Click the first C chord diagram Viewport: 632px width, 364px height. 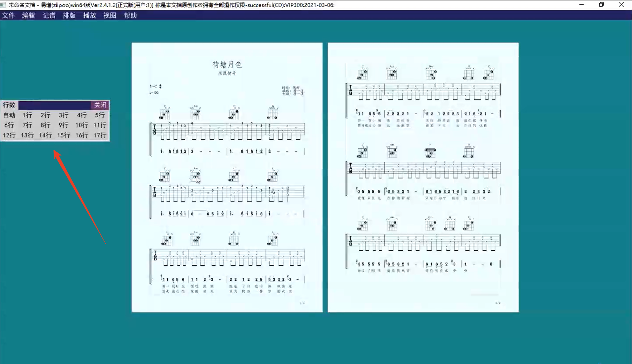pyautogui.click(x=164, y=113)
